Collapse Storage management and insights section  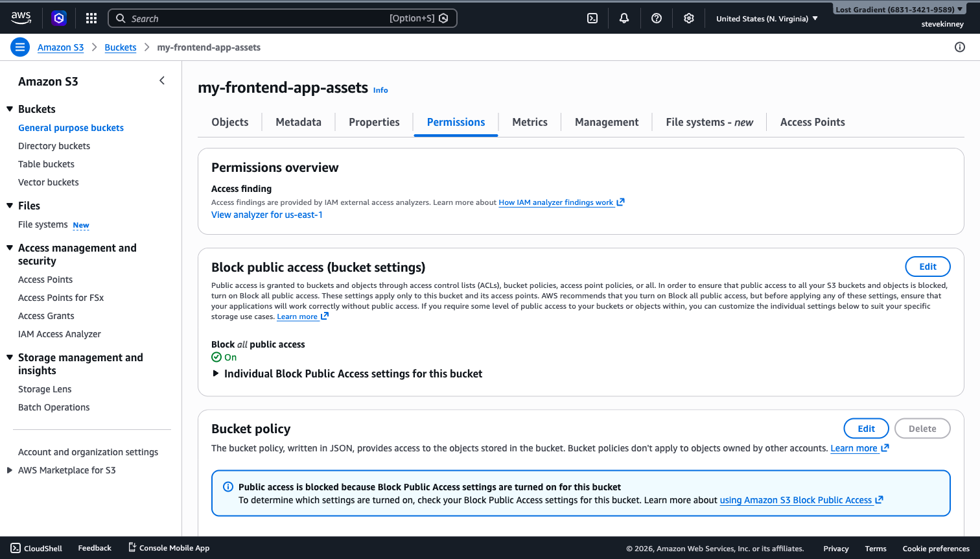tap(10, 357)
